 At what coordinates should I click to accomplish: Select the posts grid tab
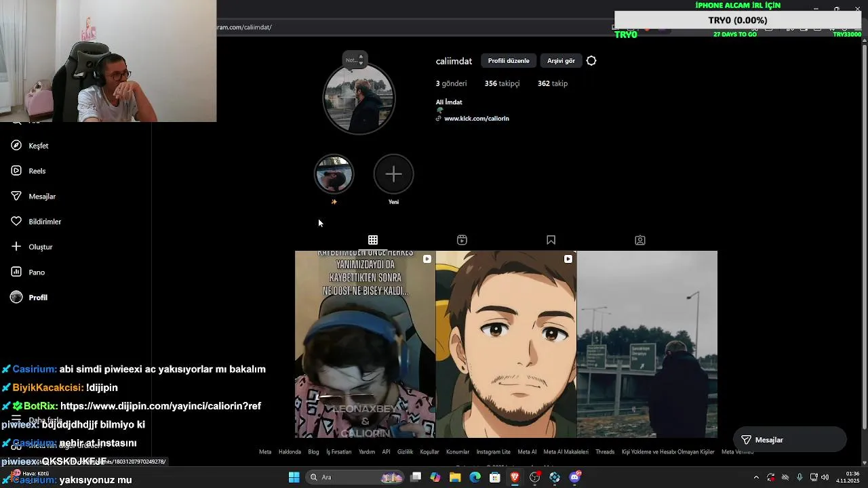[x=373, y=240]
